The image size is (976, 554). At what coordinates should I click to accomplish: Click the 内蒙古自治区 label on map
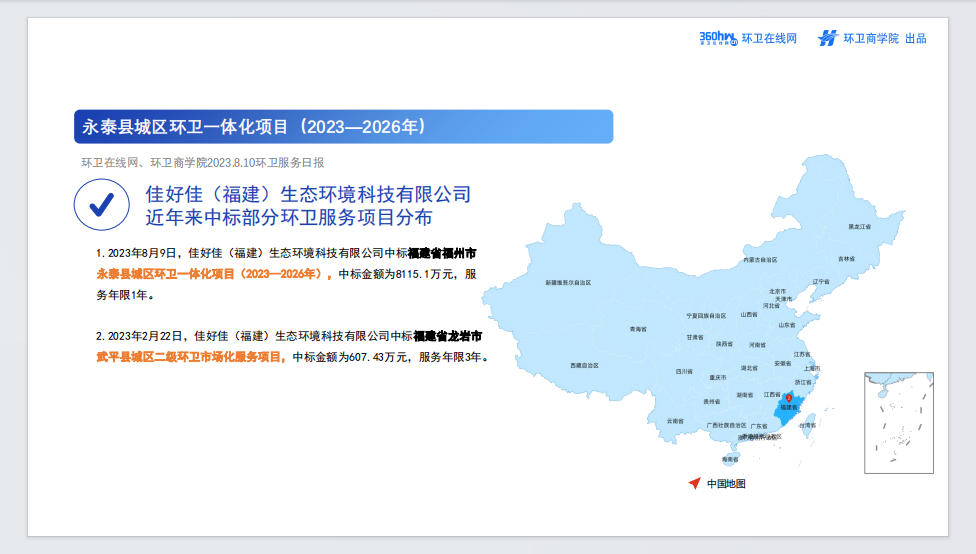[x=760, y=260]
